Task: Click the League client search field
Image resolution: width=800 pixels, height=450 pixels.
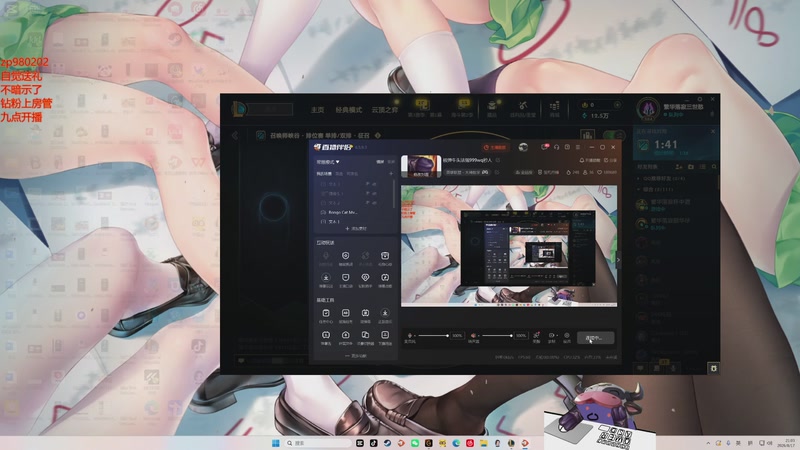Action: (x=270, y=109)
